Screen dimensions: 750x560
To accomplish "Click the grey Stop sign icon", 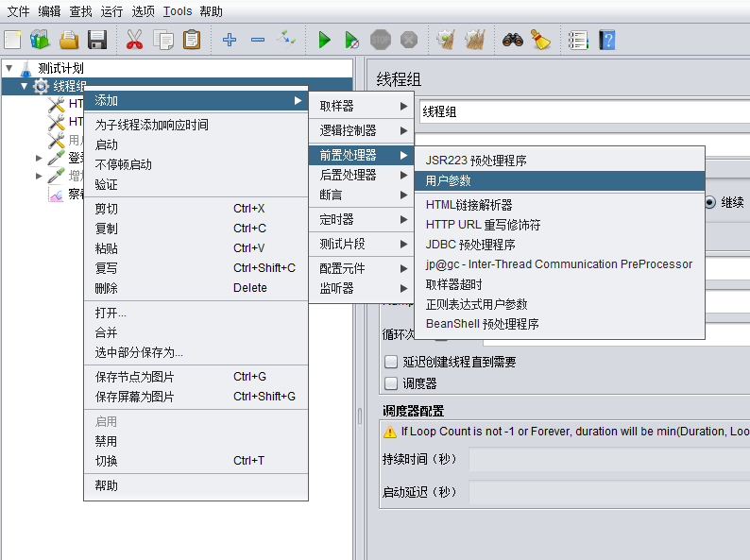I will 381,40.
